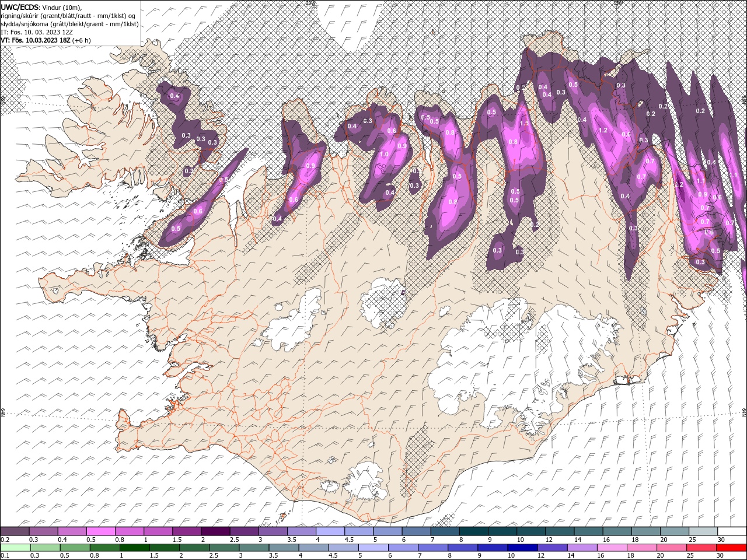
Task: Select the 0.3–0.5 green swatch, lower legend row
Action: point(45,548)
